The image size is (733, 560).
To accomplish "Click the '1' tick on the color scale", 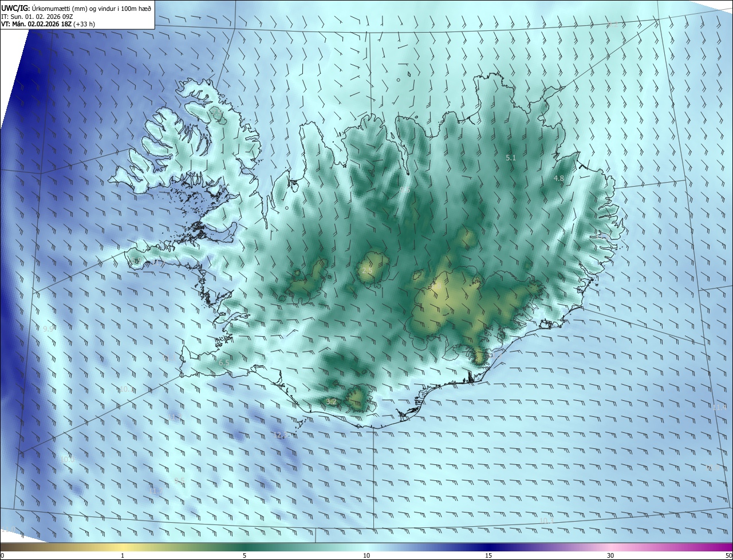I will click(x=123, y=556).
